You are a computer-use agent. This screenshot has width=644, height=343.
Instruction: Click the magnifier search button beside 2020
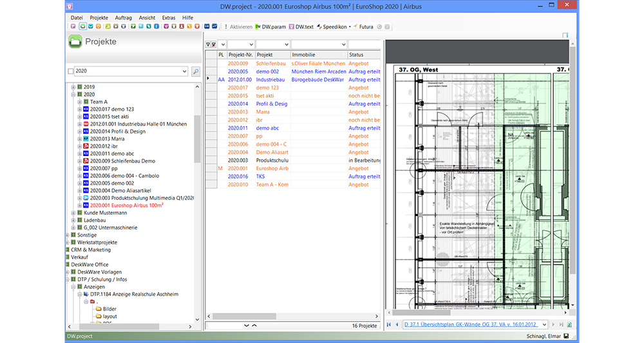click(x=196, y=72)
